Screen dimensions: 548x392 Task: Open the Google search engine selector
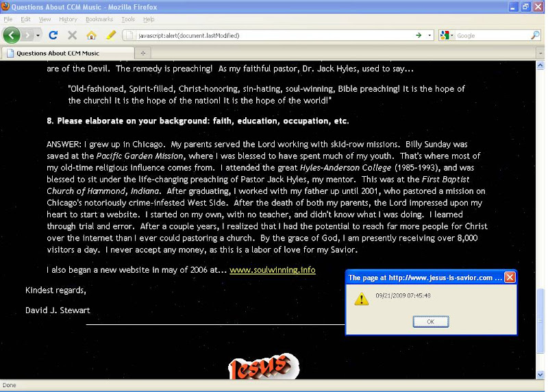coord(447,36)
